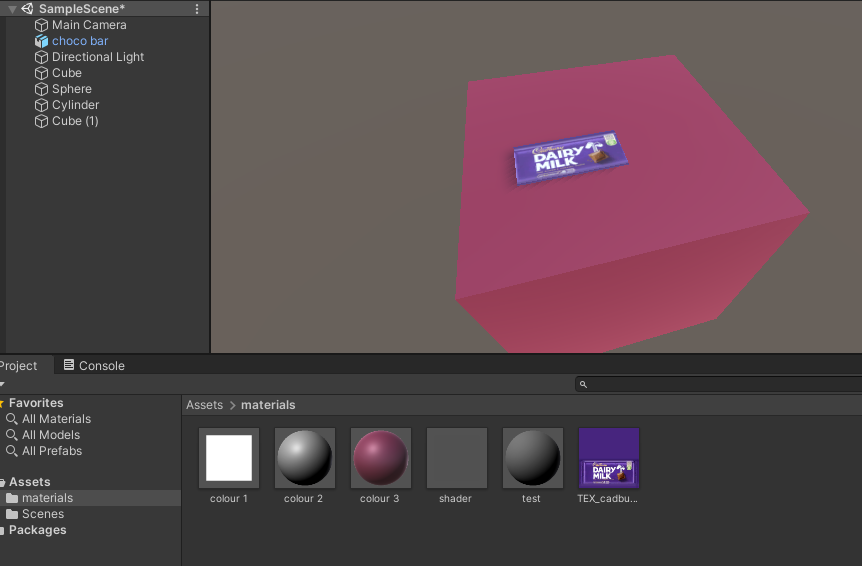
Task: Click SampleScene* scene name
Action: pos(82,9)
